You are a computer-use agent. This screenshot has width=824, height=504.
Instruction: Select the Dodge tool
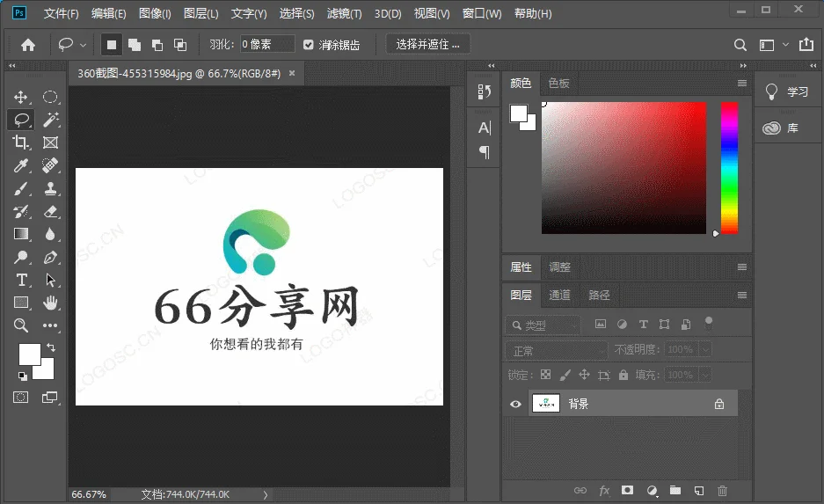point(21,257)
